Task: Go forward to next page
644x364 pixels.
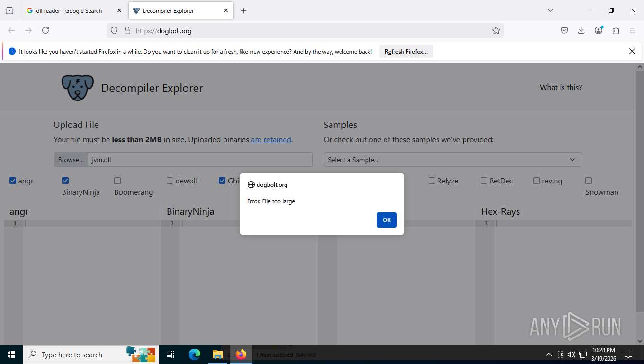Action: coord(28,30)
